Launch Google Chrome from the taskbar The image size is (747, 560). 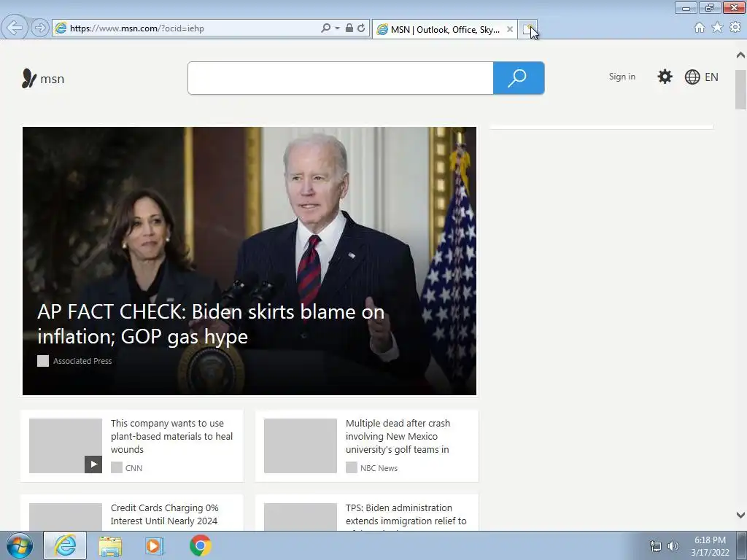coord(200,545)
